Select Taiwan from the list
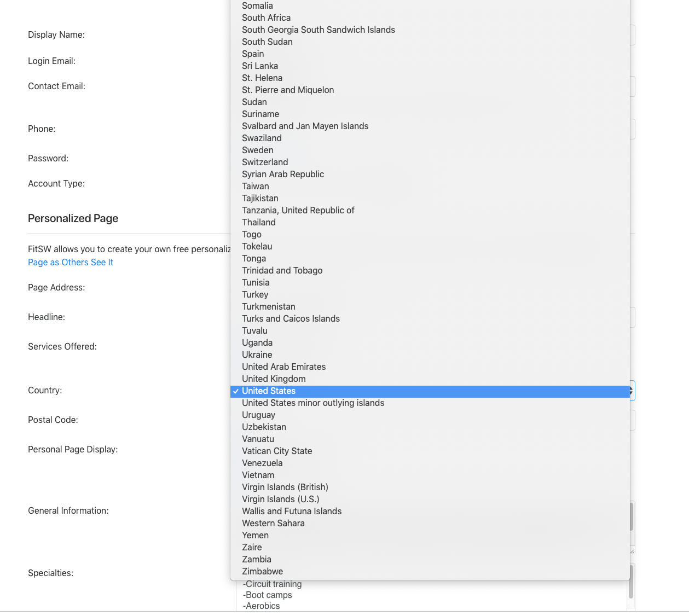The height and width of the screenshot is (616, 689). 430,187
